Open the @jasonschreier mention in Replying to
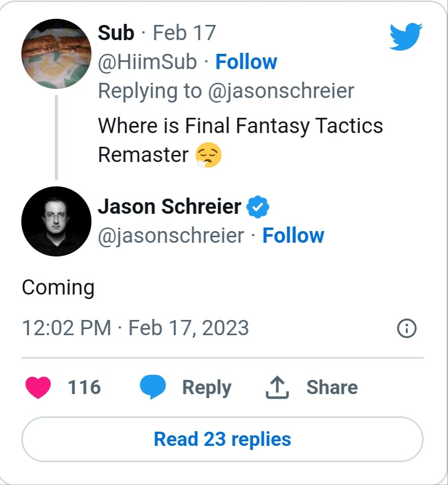The height and width of the screenshot is (485, 448). coord(281,91)
